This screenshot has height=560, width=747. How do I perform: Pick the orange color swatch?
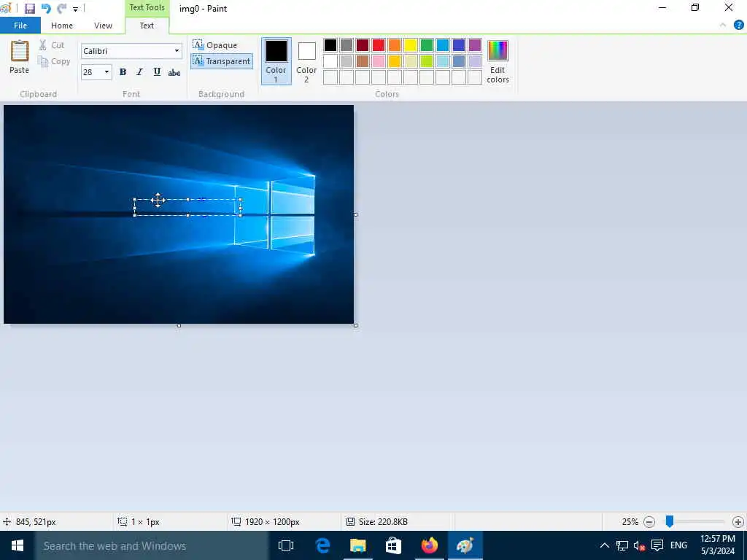[x=395, y=45]
